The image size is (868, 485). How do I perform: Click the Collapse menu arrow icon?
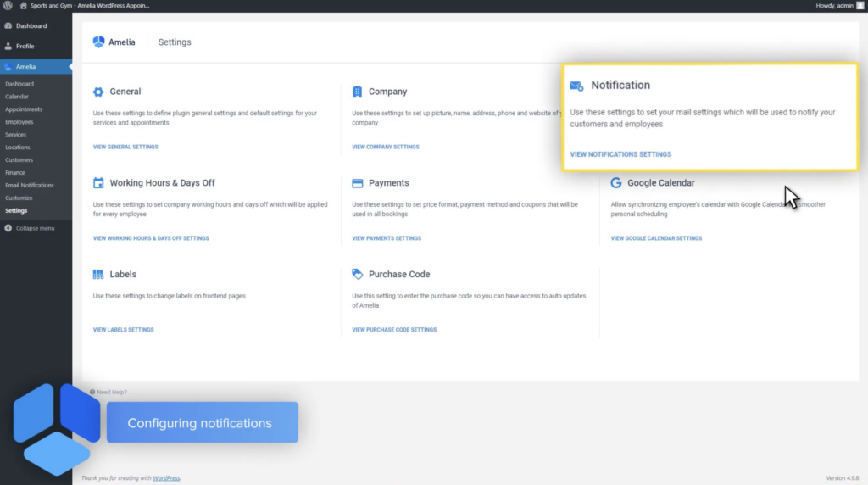click(x=8, y=229)
